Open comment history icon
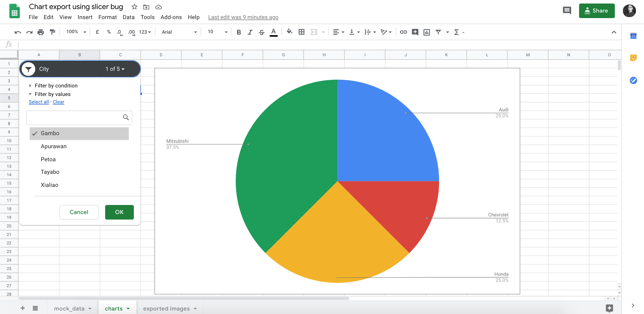 (x=567, y=11)
